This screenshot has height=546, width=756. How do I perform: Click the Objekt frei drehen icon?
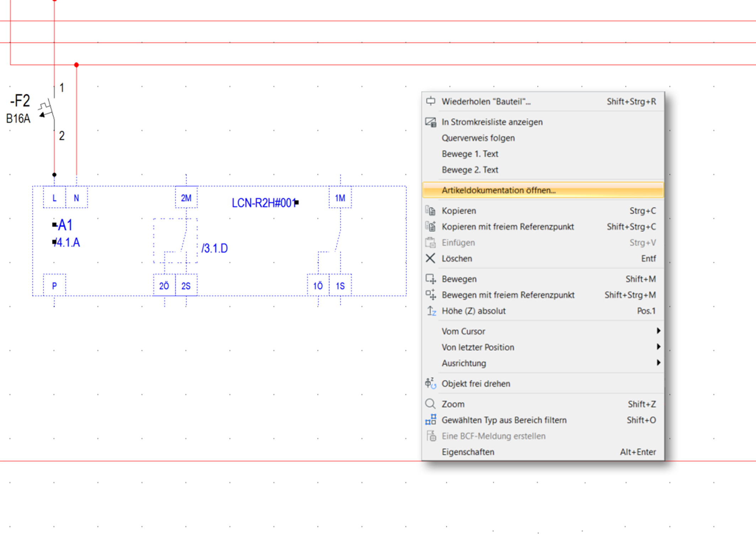pyautogui.click(x=431, y=383)
